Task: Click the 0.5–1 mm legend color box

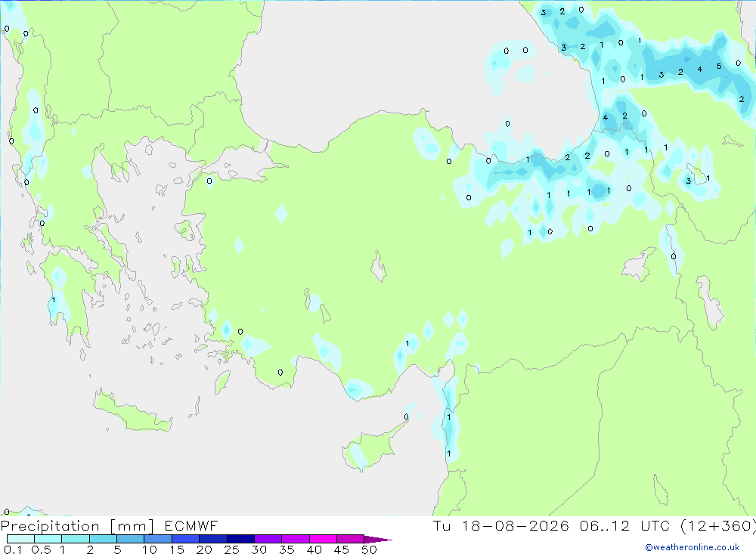Action: (x=48, y=539)
